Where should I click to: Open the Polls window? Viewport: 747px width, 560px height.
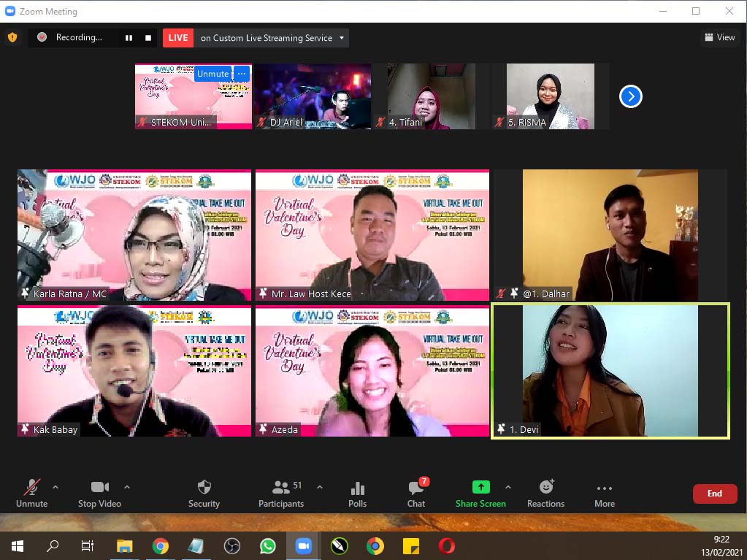357,494
